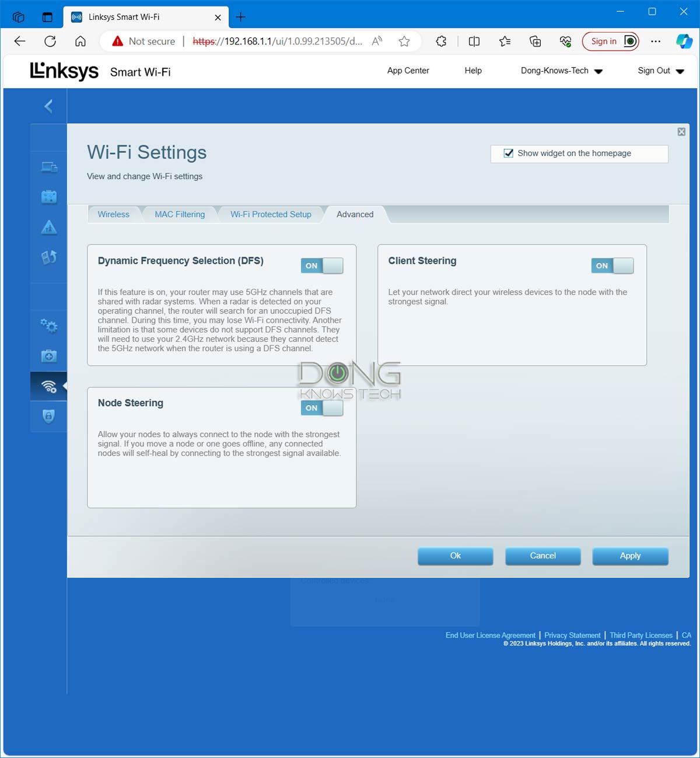Open the Troubleshooting first-aid kit icon

48,355
